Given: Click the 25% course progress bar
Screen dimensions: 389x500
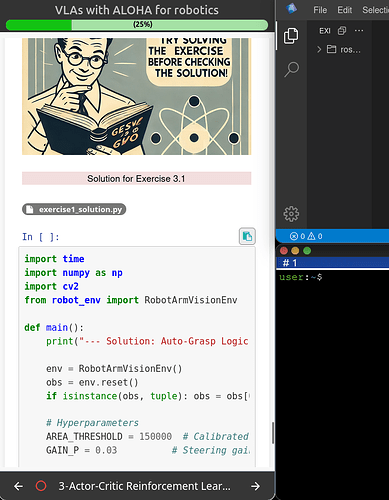Looking at the screenshot, I should pos(137,25).
